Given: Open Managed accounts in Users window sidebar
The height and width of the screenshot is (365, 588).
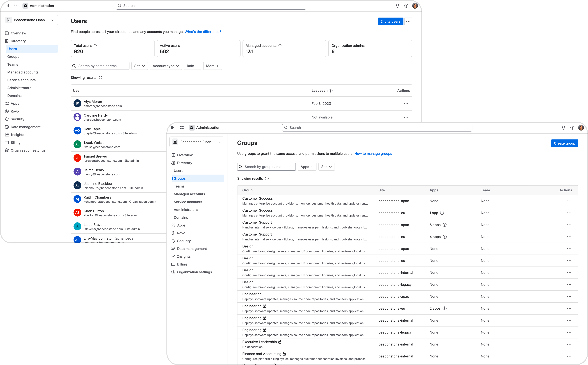Looking at the screenshot, I should click(x=23, y=72).
